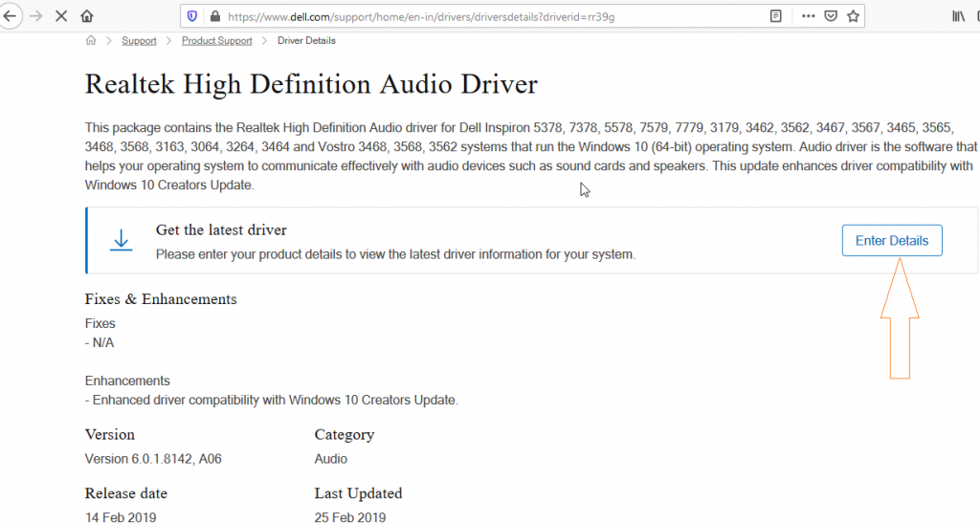The image size is (980, 523).
Task: Click the Get the latest driver heading
Action: pos(221,229)
